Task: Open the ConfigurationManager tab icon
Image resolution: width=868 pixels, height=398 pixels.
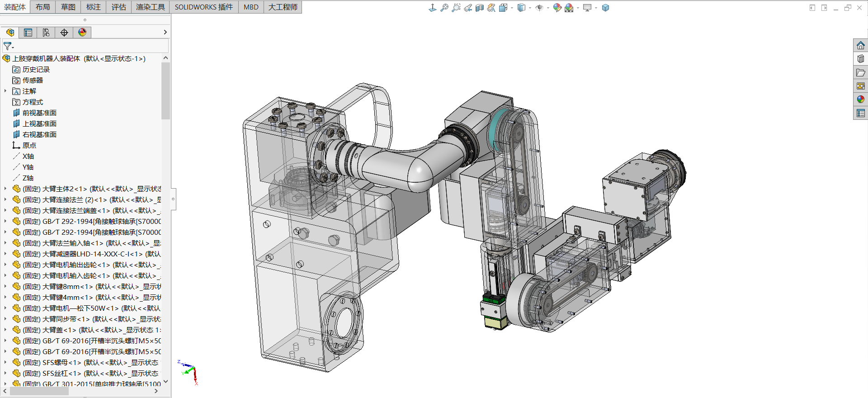Action: [46, 33]
